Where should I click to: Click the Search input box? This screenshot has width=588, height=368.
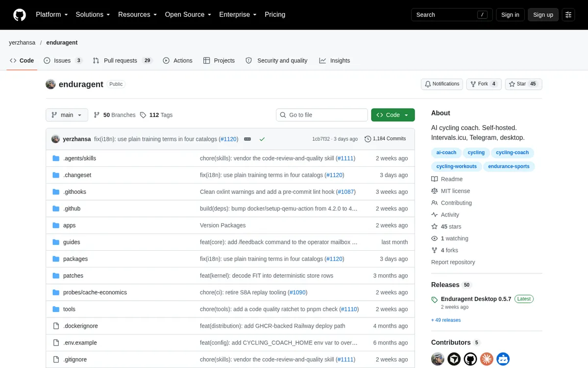tap(452, 15)
